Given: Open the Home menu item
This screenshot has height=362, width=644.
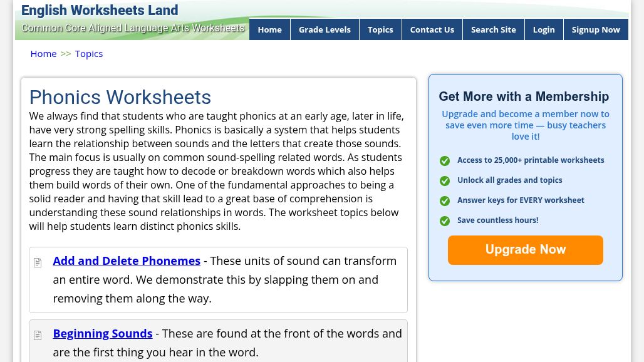Looking at the screenshot, I should (269, 29).
